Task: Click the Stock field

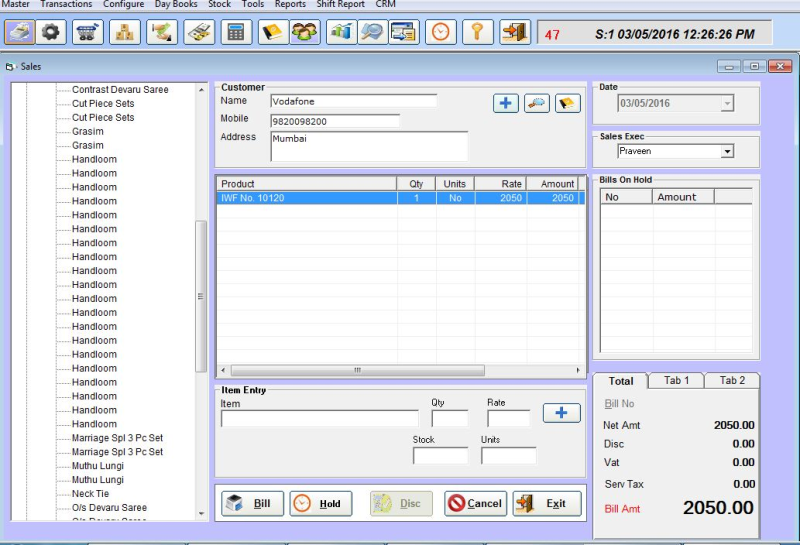Action: click(440, 456)
